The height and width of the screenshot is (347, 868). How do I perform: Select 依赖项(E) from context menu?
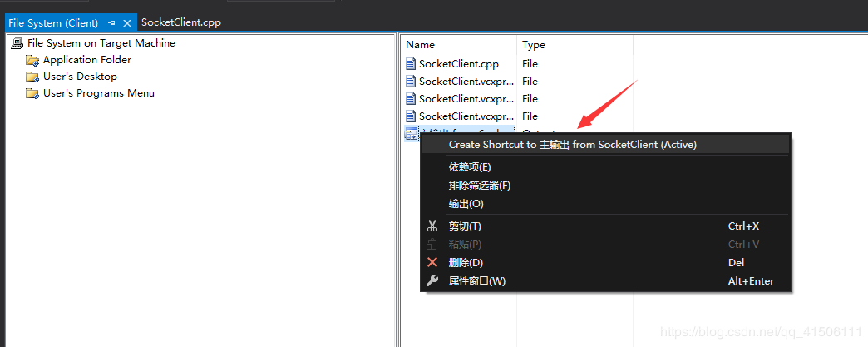[x=470, y=167]
